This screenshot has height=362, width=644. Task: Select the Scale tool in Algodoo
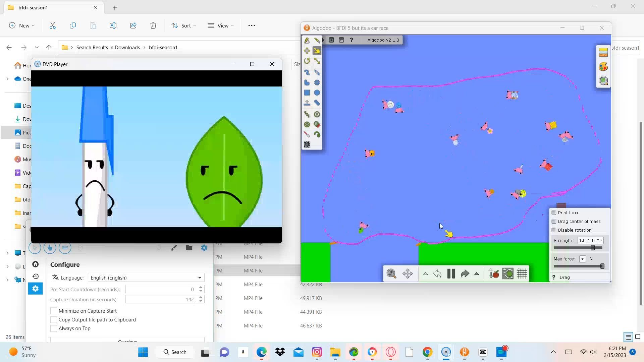click(x=317, y=61)
